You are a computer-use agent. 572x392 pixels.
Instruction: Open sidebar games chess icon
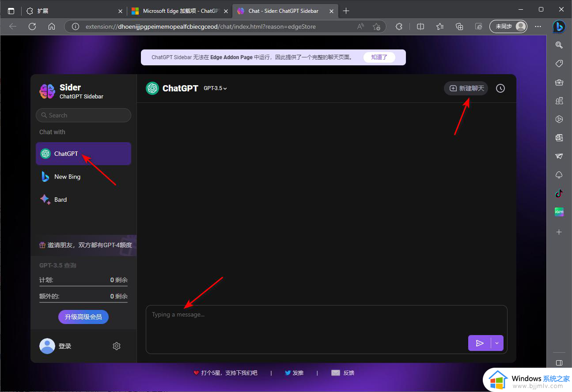pos(559,101)
